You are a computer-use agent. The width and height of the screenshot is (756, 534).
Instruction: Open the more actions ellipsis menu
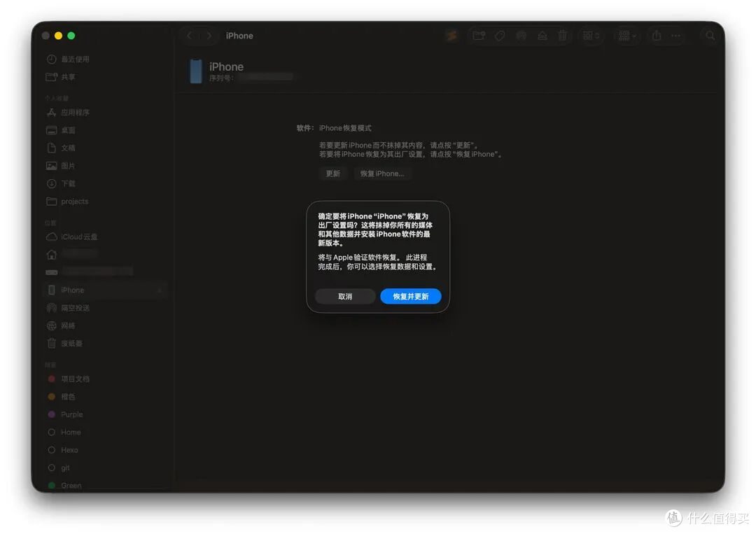[x=676, y=36]
